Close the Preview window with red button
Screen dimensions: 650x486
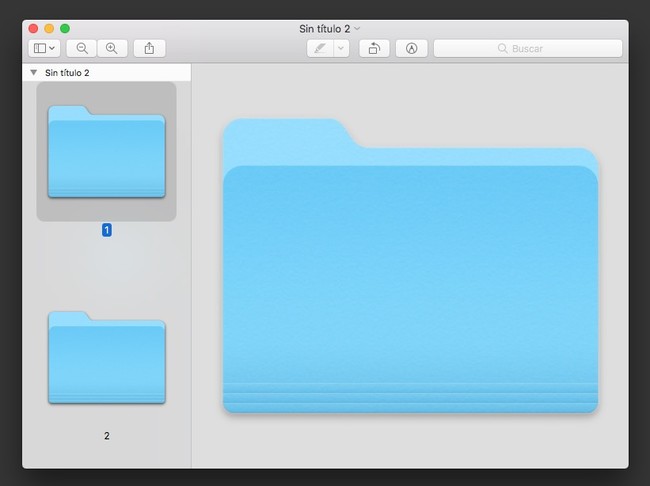[x=33, y=28]
